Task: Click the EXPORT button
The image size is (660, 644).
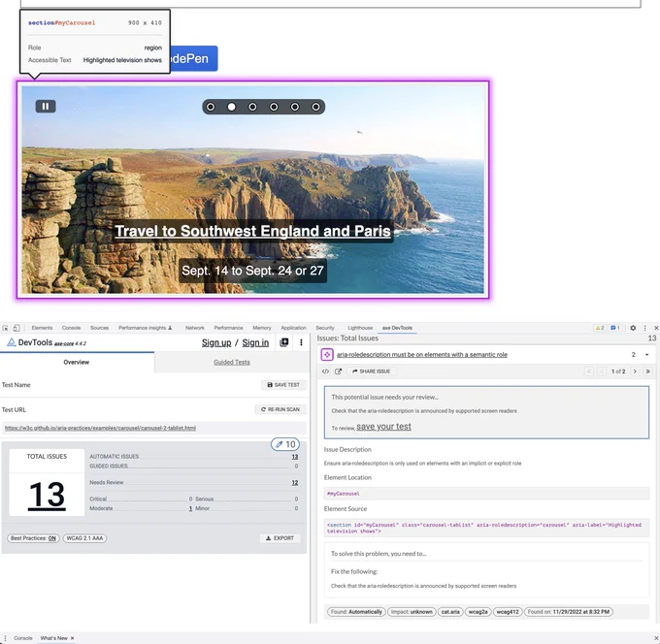Action: click(x=280, y=538)
